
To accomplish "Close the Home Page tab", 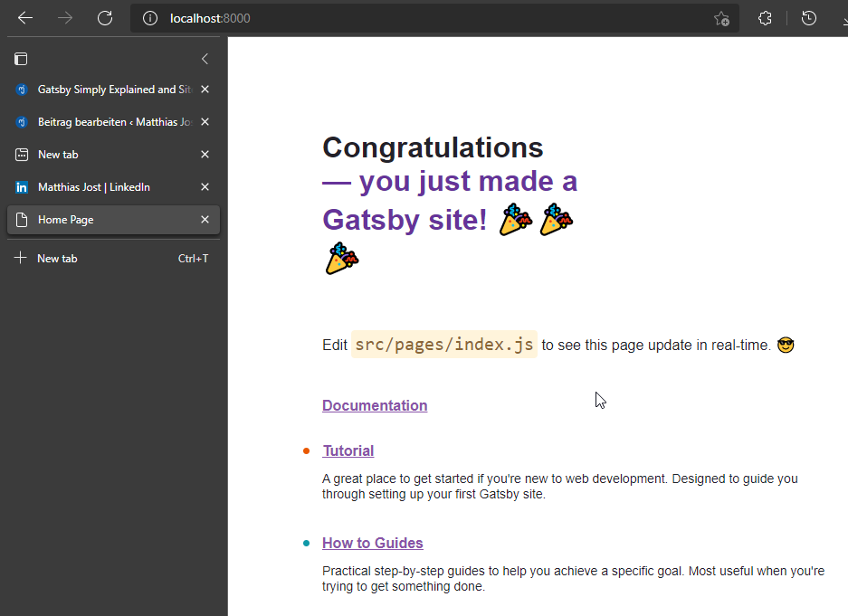I will click(x=205, y=220).
